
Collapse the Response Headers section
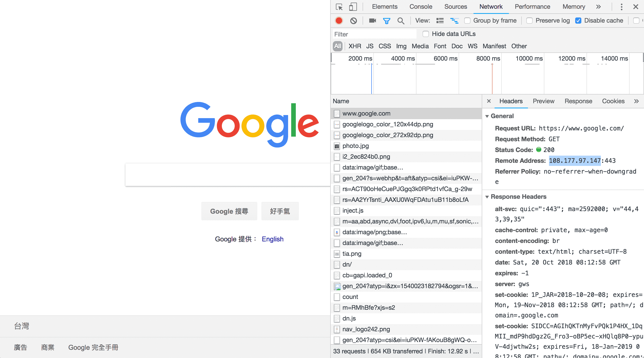487,197
